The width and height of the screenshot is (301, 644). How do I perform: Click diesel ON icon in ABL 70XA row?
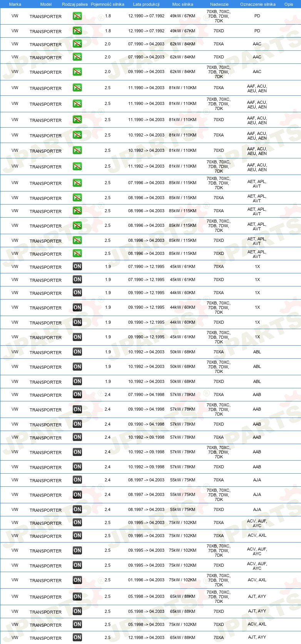pyautogui.click(x=77, y=352)
